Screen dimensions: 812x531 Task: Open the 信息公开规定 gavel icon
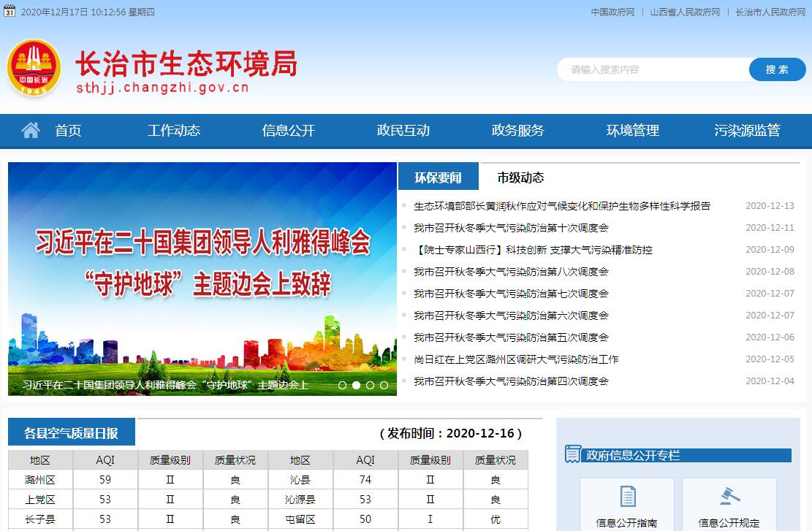pyautogui.click(x=729, y=496)
